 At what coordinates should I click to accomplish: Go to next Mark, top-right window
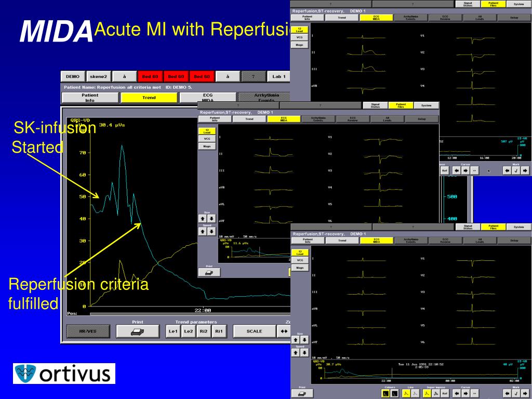[525, 170]
